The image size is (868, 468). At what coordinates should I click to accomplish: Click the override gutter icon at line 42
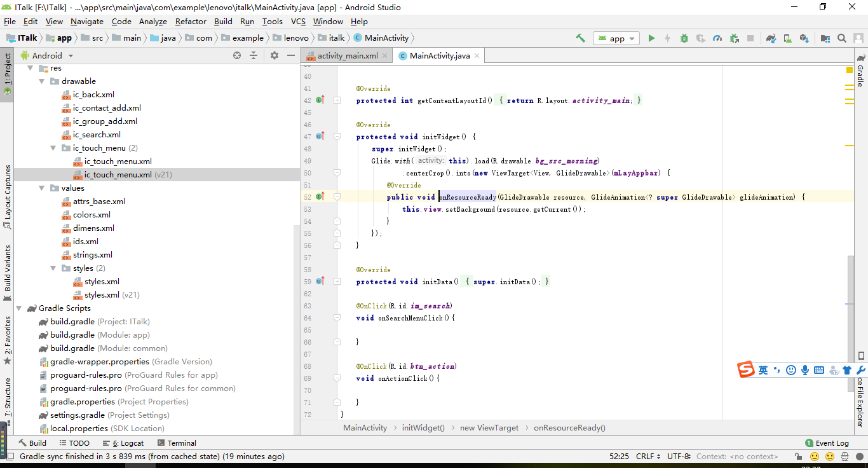(320, 100)
